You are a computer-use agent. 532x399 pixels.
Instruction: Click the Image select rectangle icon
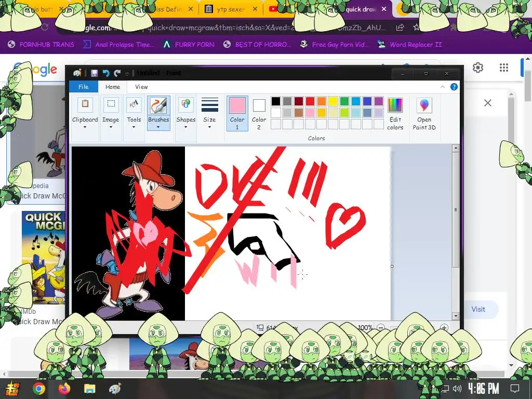click(x=111, y=104)
